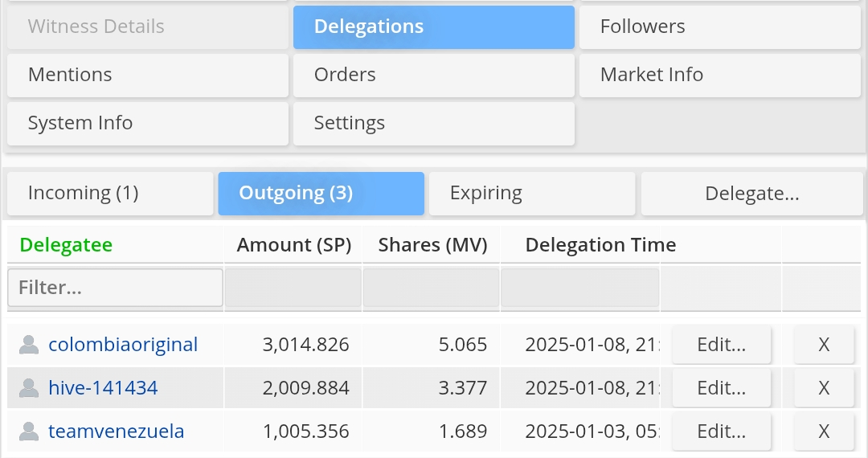
Task: Click the colombiaoriginal user avatar icon
Action: [29, 345]
